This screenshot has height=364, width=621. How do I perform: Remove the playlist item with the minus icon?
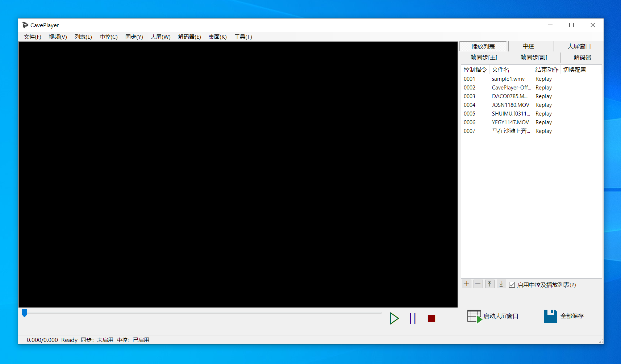tap(478, 284)
